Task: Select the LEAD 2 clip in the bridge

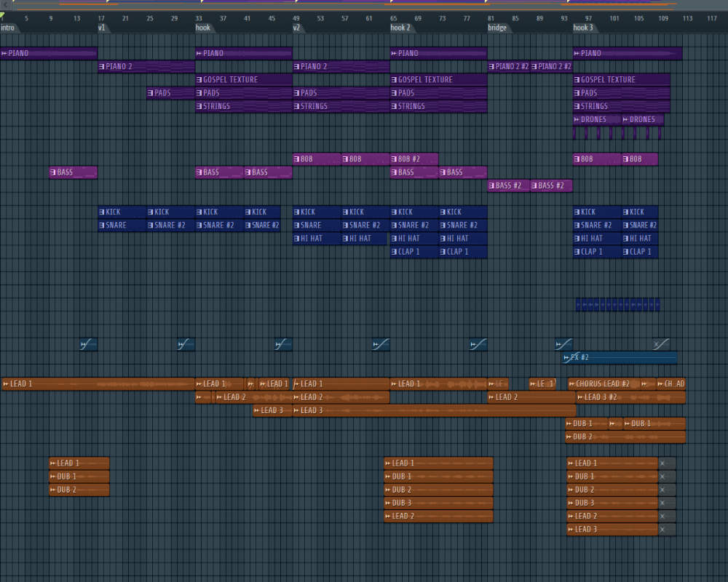Action: click(x=531, y=397)
